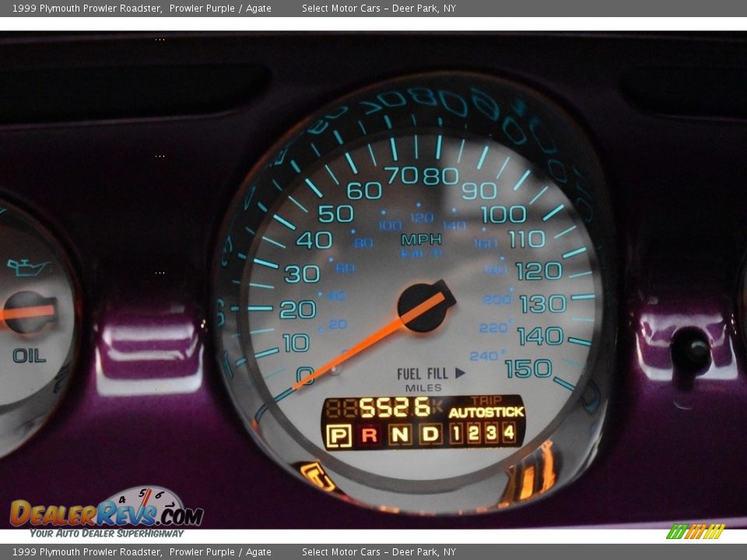This screenshot has height=560, width=747.
Task: Select Autostick gear 2 indicator
Action: coord(474,433)
